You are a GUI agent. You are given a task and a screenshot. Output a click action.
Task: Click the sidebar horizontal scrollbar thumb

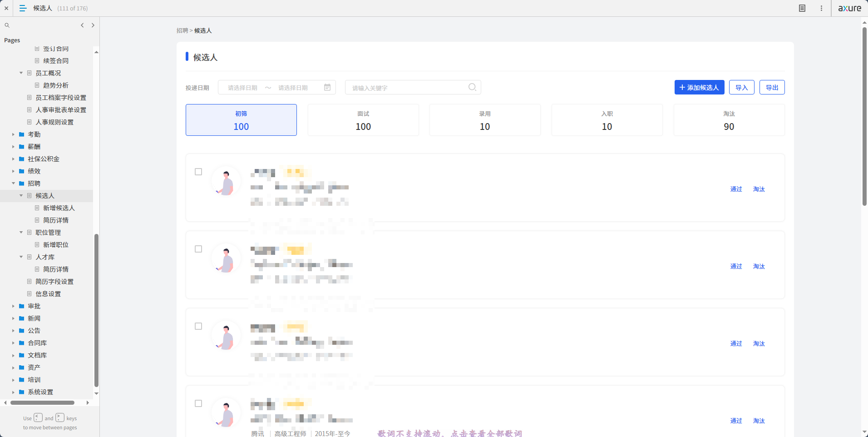pos(42,402)
